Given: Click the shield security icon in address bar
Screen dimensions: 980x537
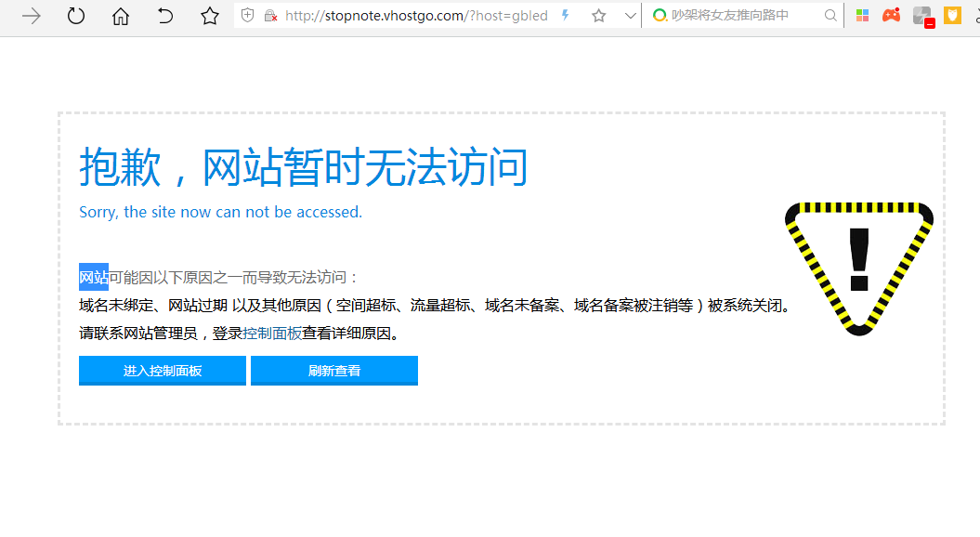Looking at the screenshot, I should click(x=247, y=16).
